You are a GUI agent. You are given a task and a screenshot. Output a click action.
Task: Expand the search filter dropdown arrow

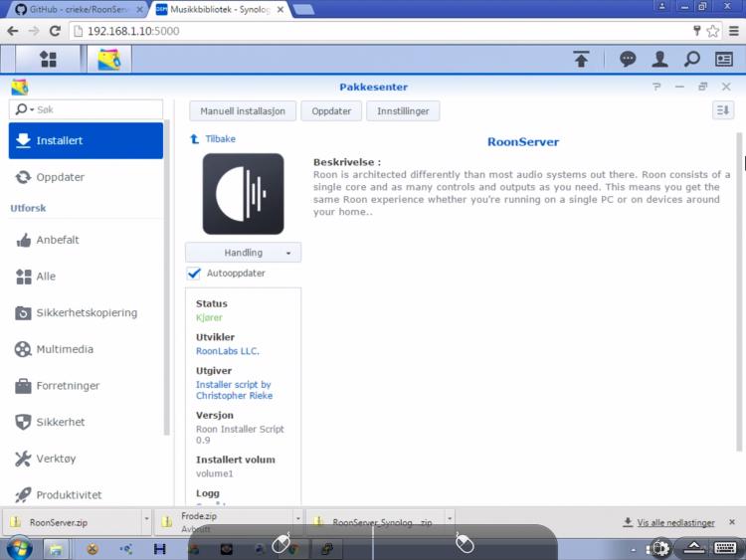32,109
